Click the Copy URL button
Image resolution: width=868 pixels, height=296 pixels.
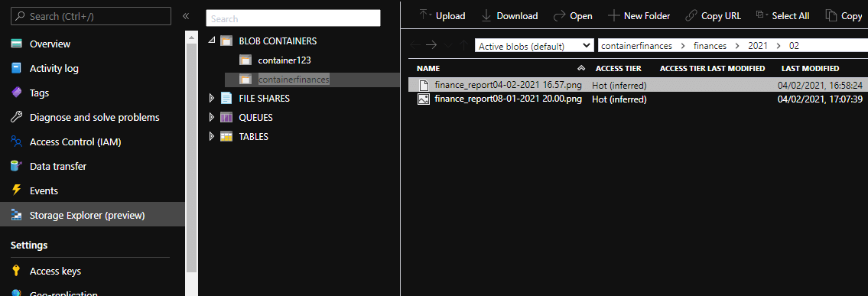click(x=713, y=15)
